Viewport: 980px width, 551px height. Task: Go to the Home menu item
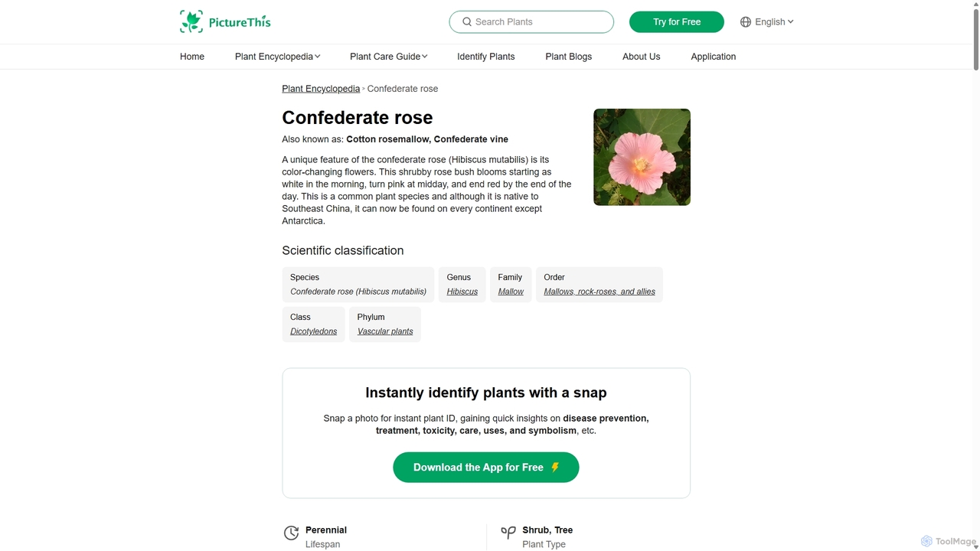[x=192, y=57]
